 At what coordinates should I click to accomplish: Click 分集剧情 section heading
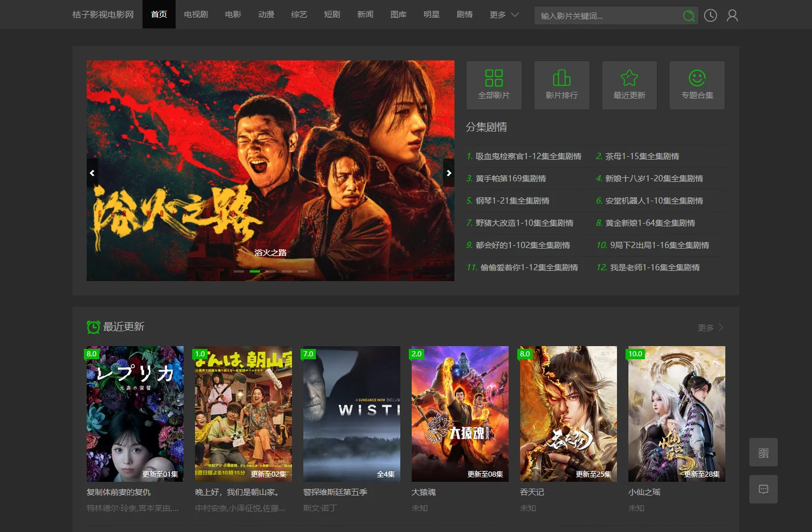click(486, 127)
